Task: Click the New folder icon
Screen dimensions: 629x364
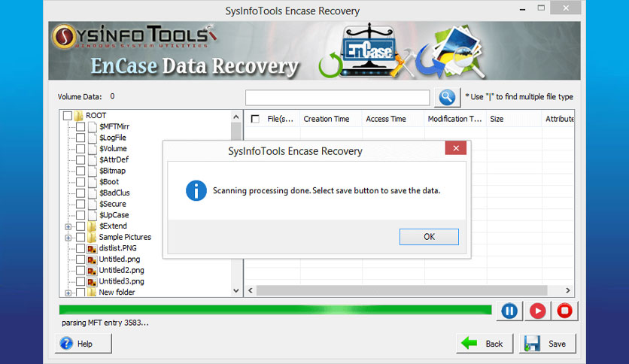Action: [x=92, y=293]
